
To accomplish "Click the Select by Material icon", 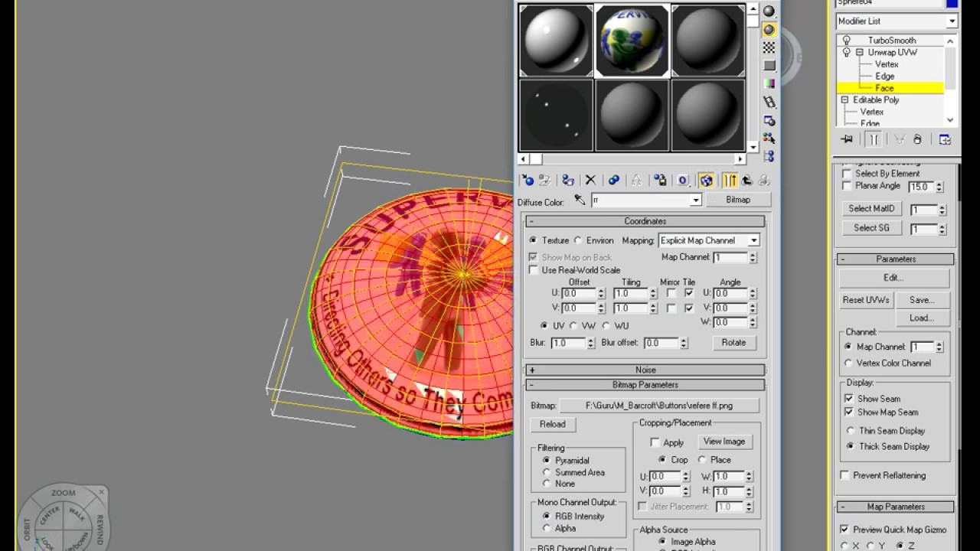I will [769, 139].
